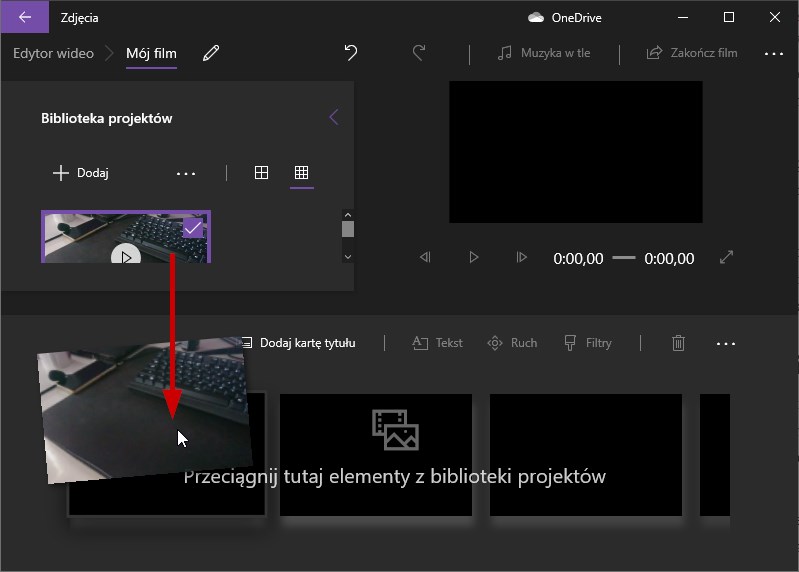
Task: Step to next frame in preview
Action: point(521,257)
